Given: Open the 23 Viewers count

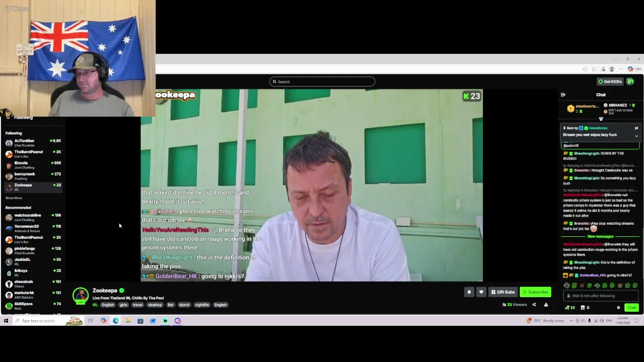Looking at the screenshot, I should (x=515, y=305).
